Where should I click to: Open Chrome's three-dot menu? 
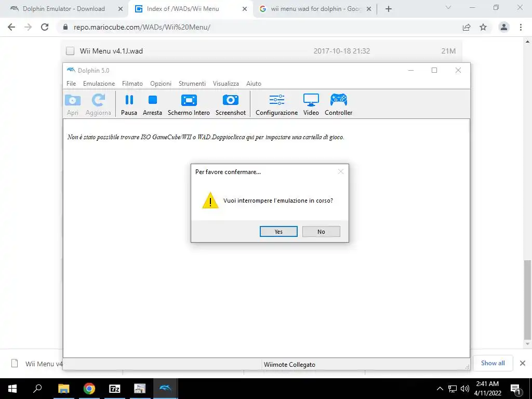521,27
